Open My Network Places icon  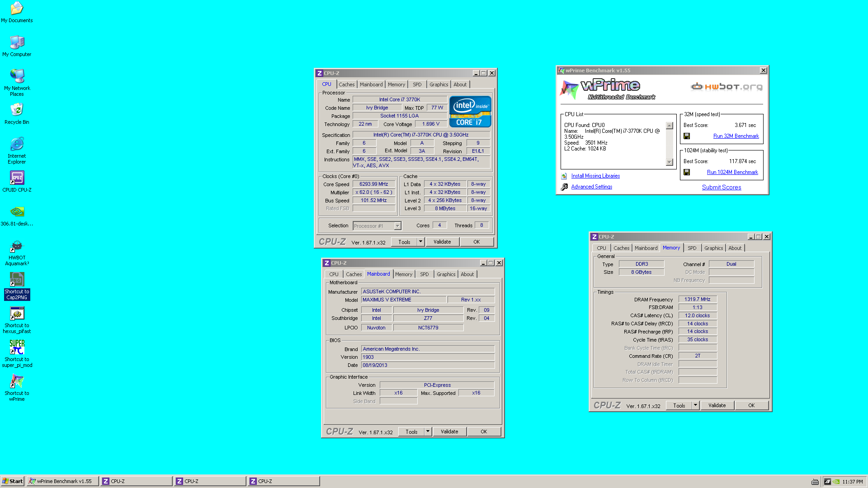tap(17, 82)
